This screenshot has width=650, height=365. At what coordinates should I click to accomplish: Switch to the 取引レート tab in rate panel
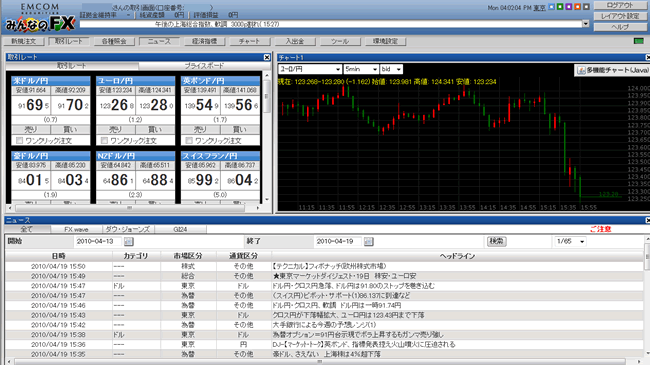(x=72, y=66)
